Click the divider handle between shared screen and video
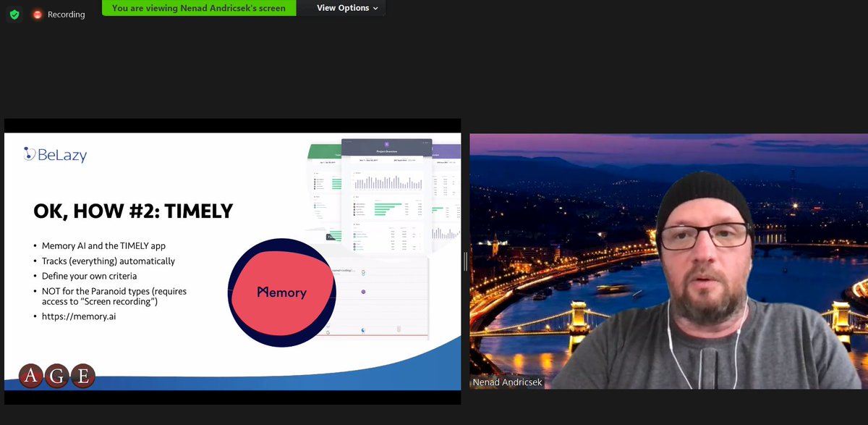This screenshot has height=425, width=868. point(465,261)
